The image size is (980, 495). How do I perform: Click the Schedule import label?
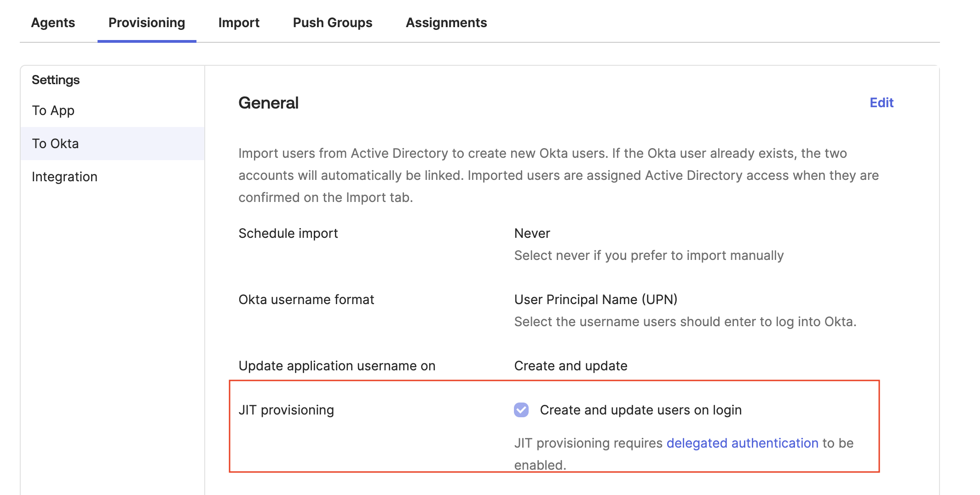pos(288,233)
